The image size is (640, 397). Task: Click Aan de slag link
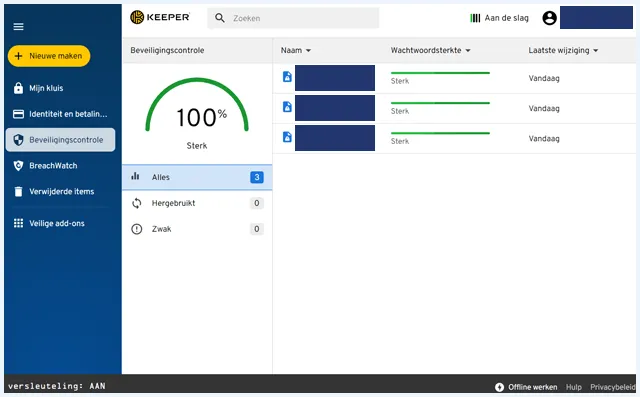507,18
